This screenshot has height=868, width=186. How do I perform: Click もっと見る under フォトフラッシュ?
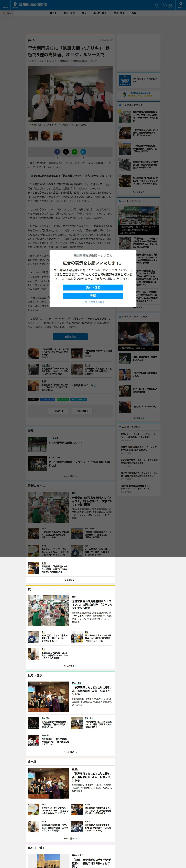tap(139, 308)
